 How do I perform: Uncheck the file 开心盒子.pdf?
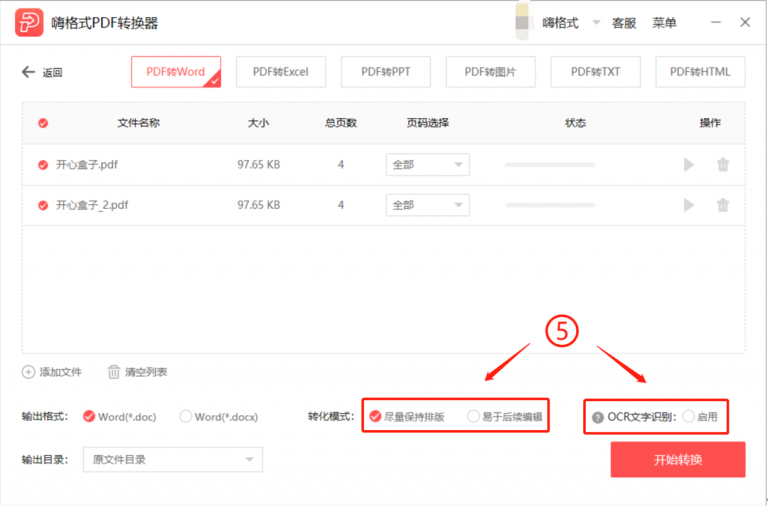coord(43,165)
